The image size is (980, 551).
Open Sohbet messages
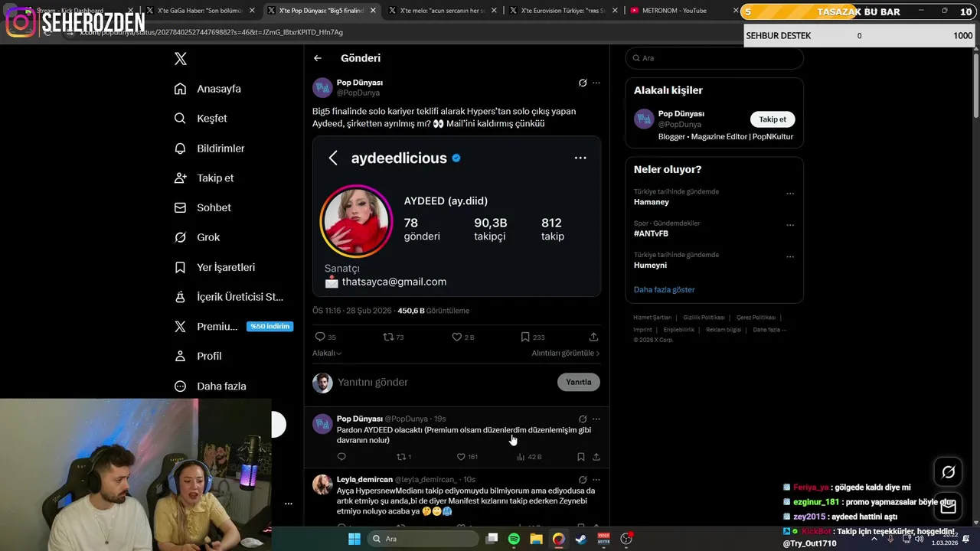click(202, 207)
